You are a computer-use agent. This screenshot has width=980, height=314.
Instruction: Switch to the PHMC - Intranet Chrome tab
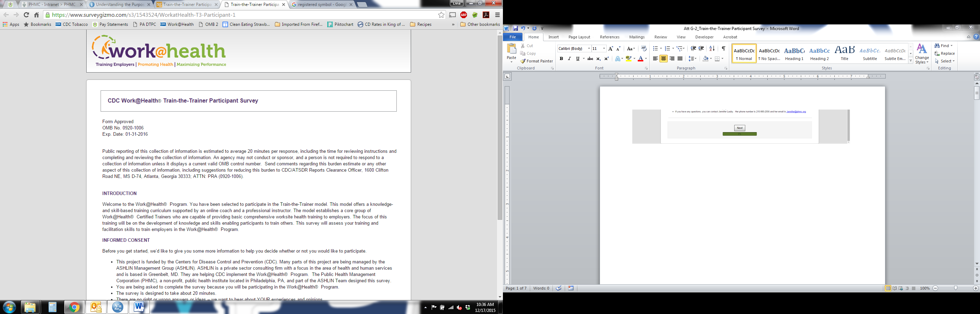[x=51, y=5]
